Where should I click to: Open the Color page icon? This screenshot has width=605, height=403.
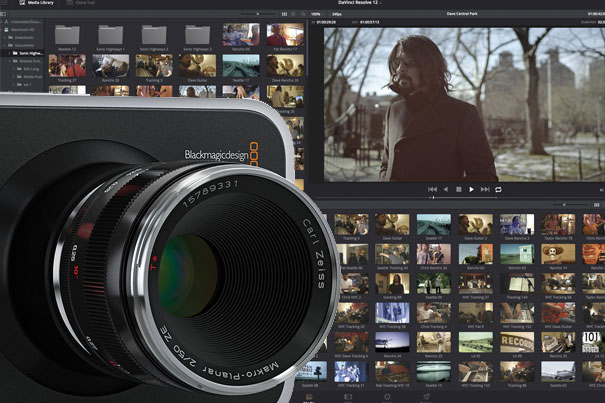click(x=387, y=397)
